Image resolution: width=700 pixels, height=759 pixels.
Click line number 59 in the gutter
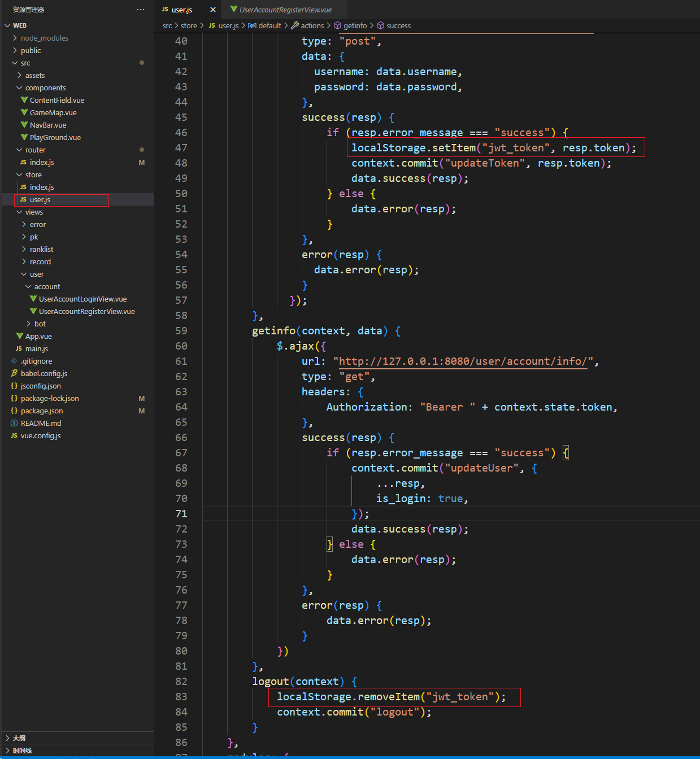[x=181, y=330]
